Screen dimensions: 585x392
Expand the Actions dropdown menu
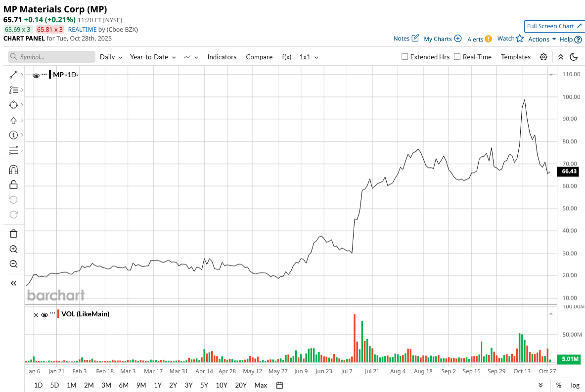pyautogui.click(x=541, y=39)
